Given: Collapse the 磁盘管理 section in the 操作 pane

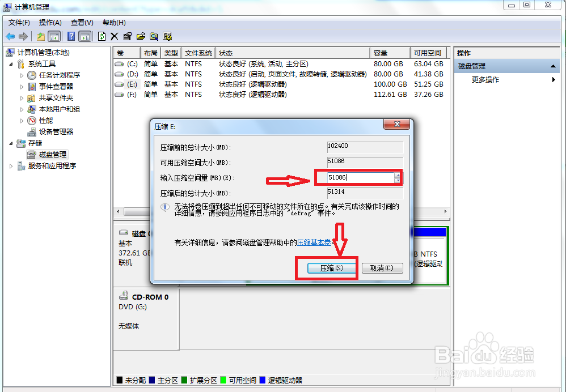Looking at the screenshot, I should click(x=555, y=65).
